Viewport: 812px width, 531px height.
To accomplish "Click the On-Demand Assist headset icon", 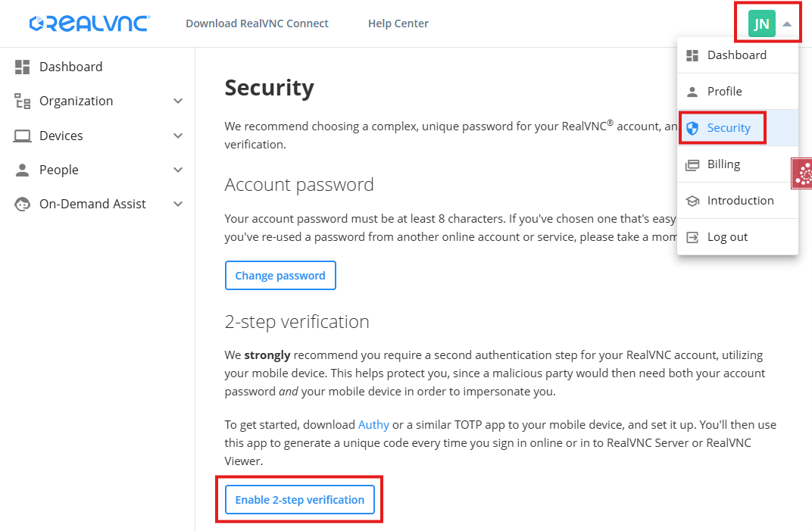I will coord(22,205).
